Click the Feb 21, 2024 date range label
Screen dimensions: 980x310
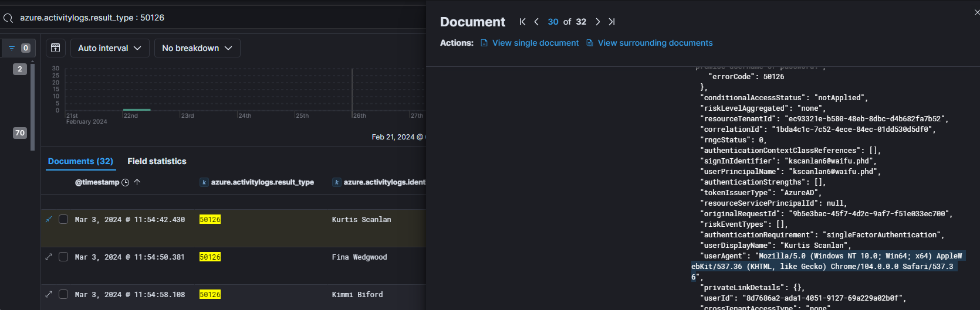(x=398, y=137)
